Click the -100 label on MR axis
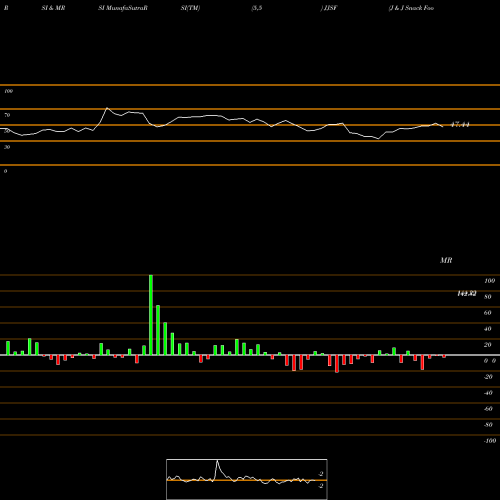Image resolution: width=500 pixels, height=500 pixels. coord(490,441)
